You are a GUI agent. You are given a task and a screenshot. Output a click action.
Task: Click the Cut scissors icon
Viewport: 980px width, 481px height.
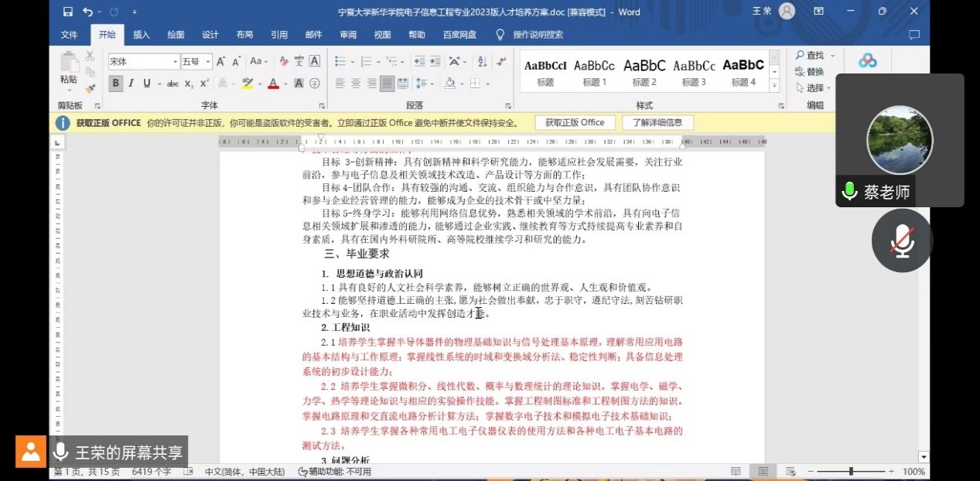tap(90, 56)
